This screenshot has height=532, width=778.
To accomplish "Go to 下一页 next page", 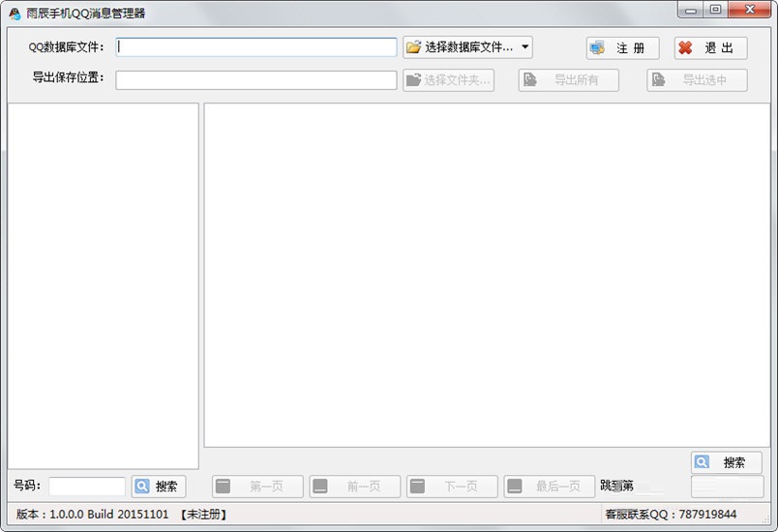I will tap(452, 487).
